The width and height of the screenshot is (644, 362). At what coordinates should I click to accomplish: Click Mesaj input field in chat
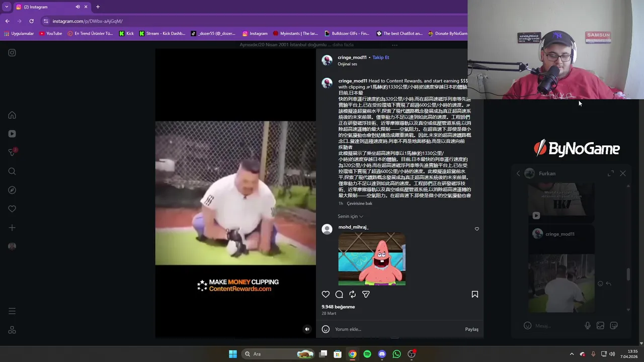(556, 326)
